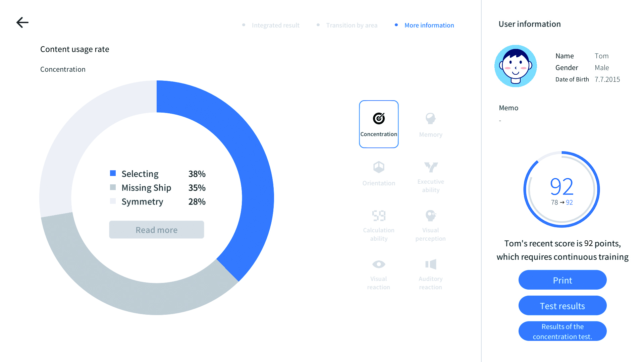
Task: Click the 92 score progress ring
Action: point(562,189)
